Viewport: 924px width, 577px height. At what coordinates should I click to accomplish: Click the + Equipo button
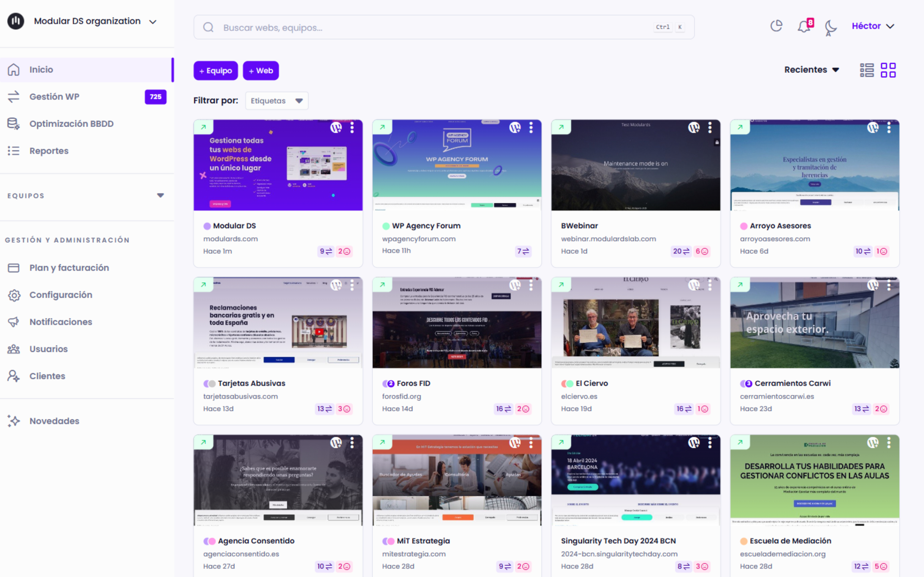(215, 70)
